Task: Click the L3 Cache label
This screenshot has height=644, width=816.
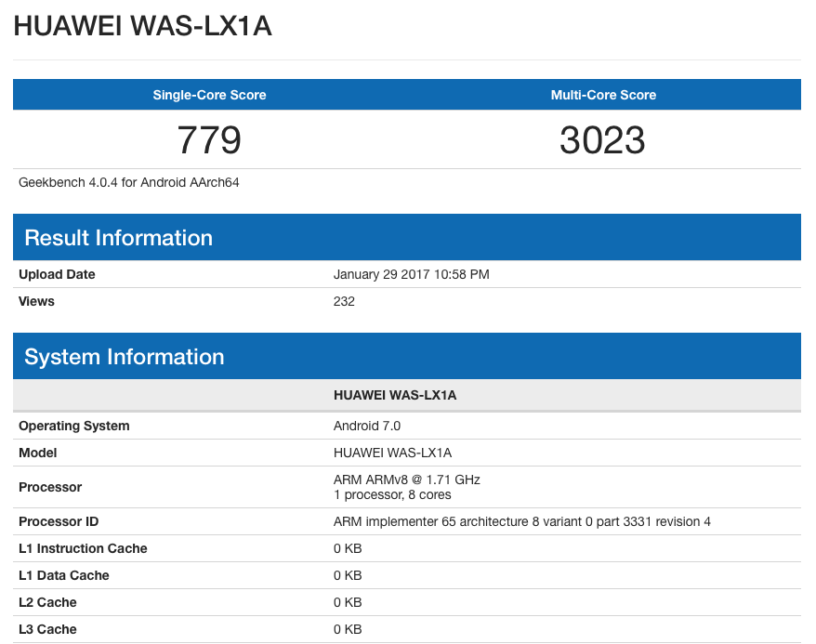Action: [47, 629]
